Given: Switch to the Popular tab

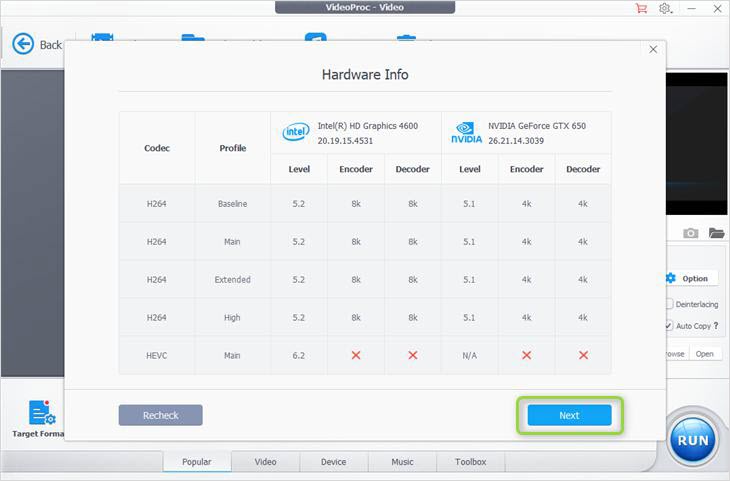Looking at the screenshot, I should click(196, 461).
